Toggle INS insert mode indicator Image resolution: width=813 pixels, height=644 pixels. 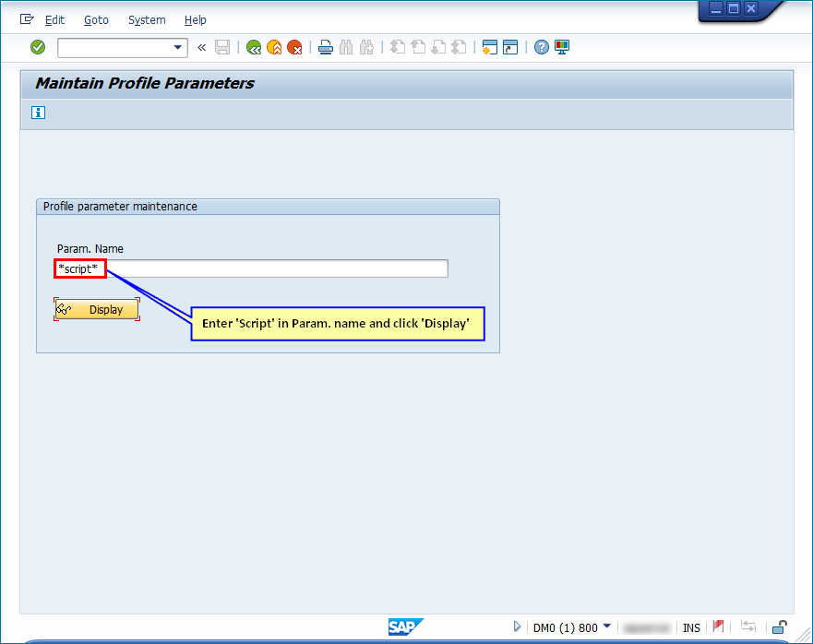pos(691,626)
